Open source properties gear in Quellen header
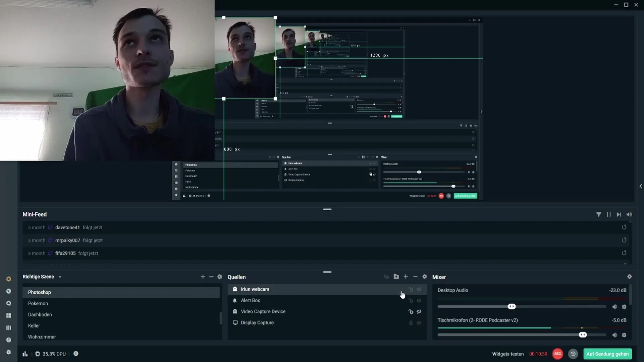Viewport: 644px width, 362px height. tap(425, 277)
